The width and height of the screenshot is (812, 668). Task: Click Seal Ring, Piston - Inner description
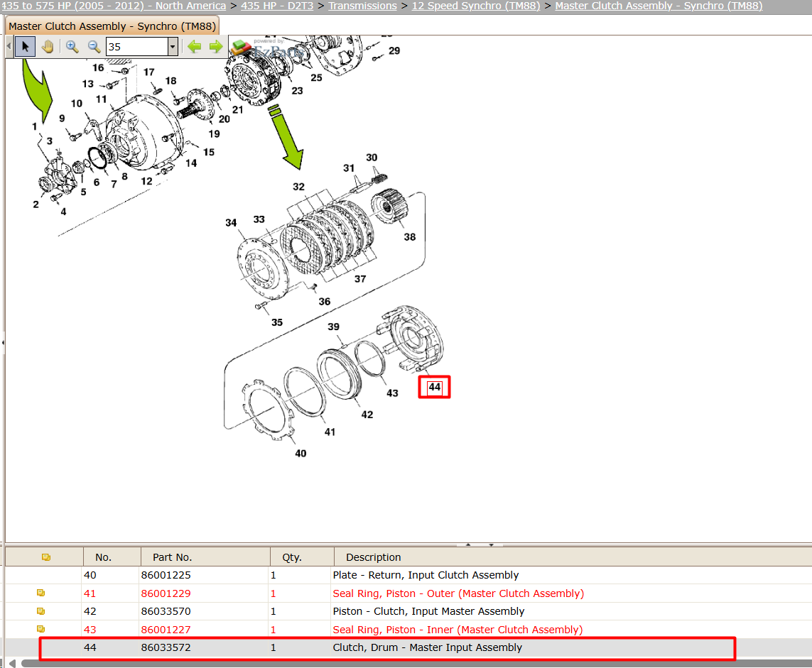[x=458, y=630]
